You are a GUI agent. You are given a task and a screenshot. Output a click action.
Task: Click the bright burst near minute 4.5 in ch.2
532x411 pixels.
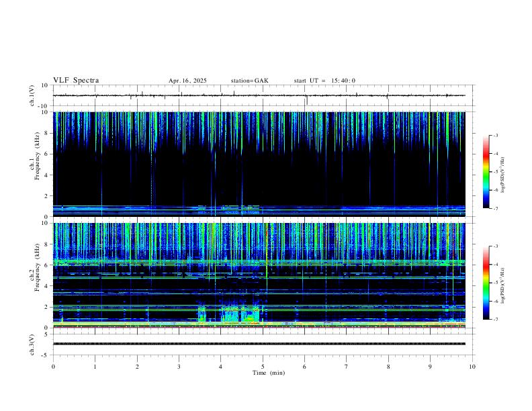241,314
